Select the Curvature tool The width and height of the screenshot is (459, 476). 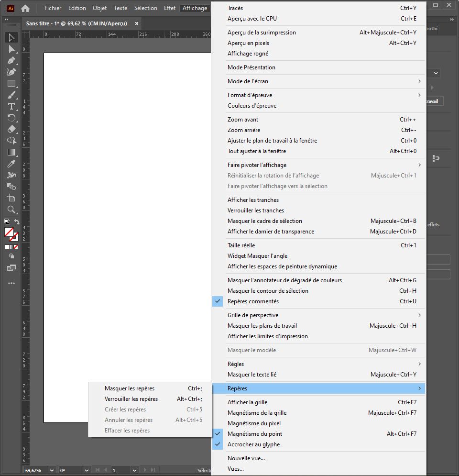pos(11,72)
